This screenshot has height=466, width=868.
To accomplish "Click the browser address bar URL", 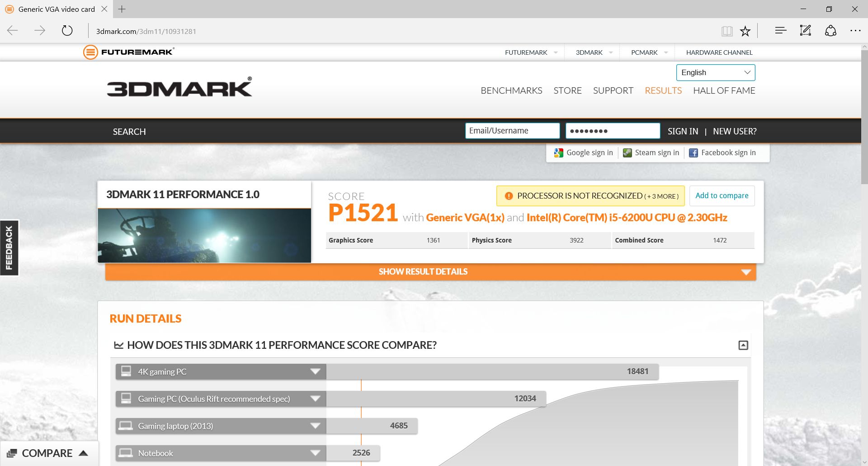I will [x=146, y=31].
